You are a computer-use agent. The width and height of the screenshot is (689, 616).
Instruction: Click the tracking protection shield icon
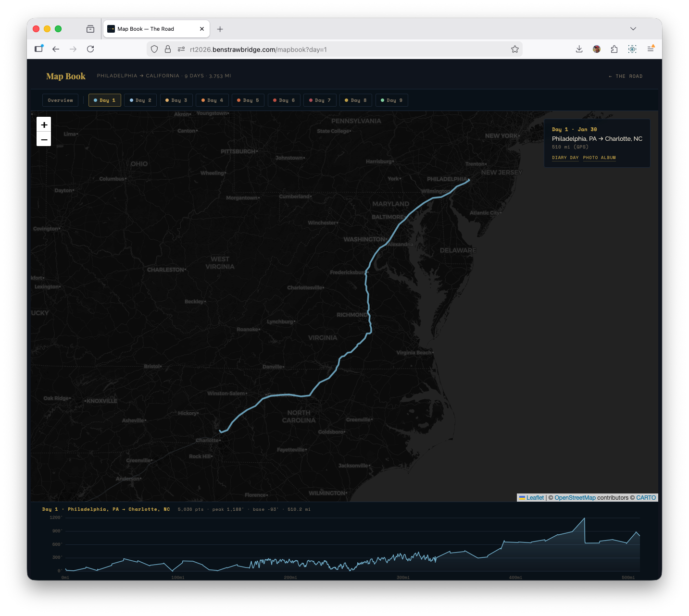click(154, 49)
